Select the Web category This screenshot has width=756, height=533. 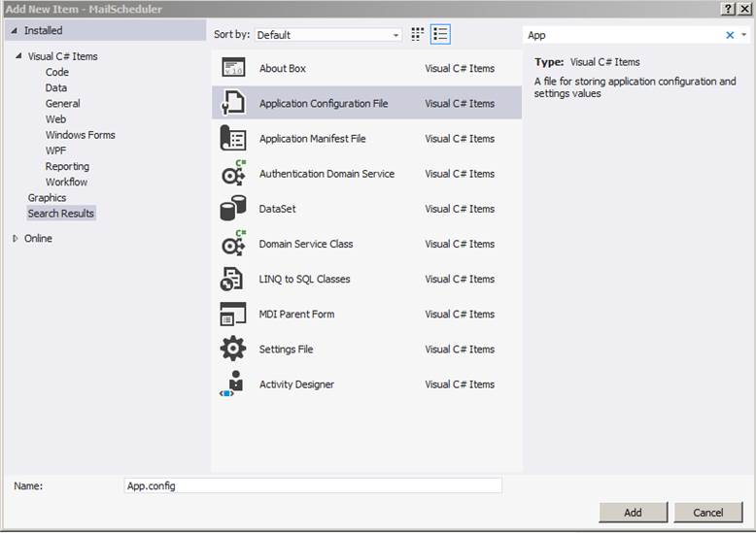pos(55,119)
